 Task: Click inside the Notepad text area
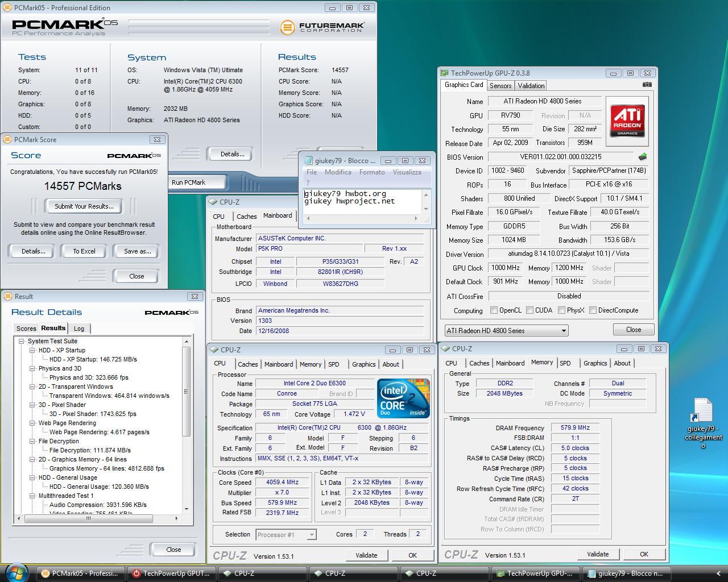point(362,201)
